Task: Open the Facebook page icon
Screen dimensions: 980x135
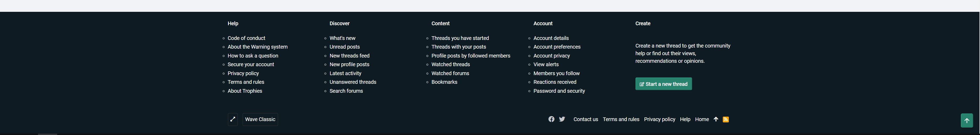Action: click(x=551, y=119)
